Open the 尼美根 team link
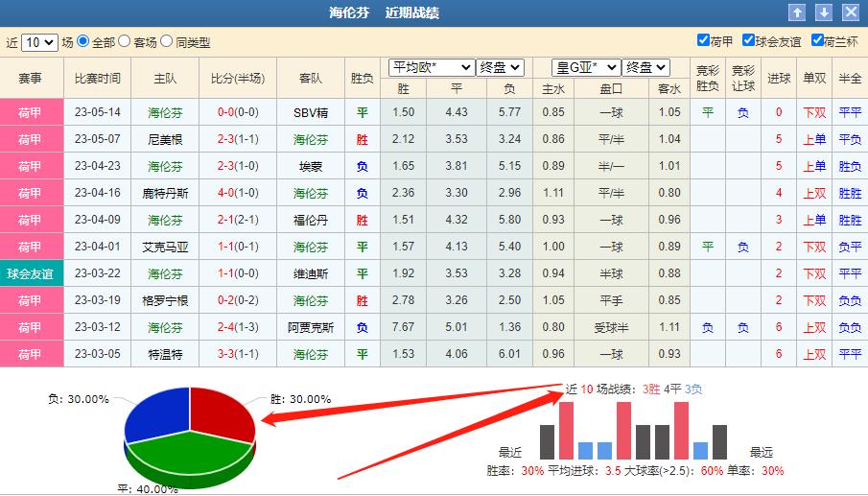The image size is (868, 496). click(165, 139)
